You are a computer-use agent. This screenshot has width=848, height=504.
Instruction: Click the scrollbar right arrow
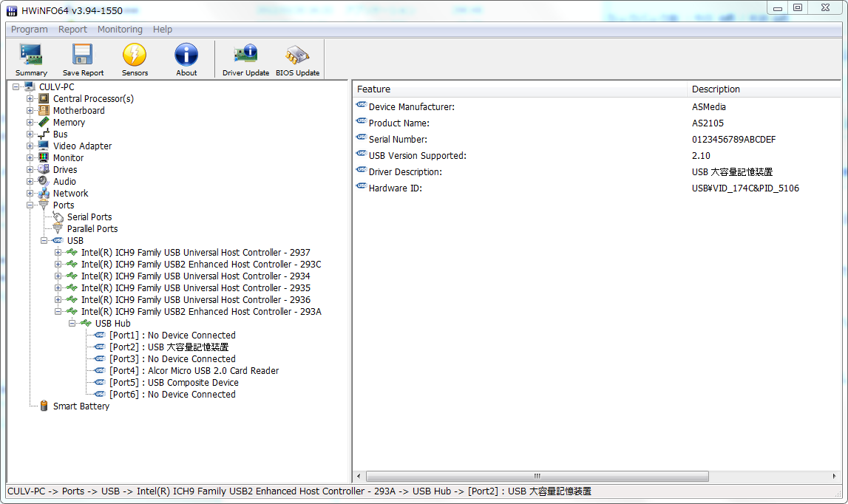[834, 477]
